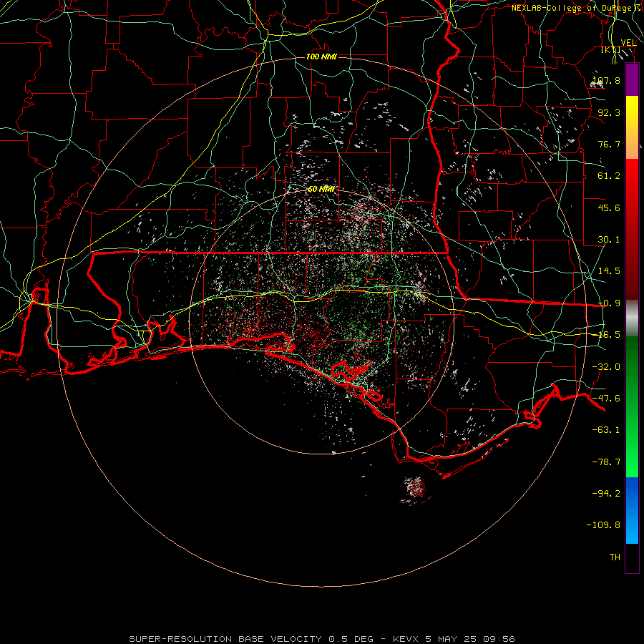Select the 61.2 velocity scale value
The width and height of the screenshot is (644, 644).
[x=609, y=176]
